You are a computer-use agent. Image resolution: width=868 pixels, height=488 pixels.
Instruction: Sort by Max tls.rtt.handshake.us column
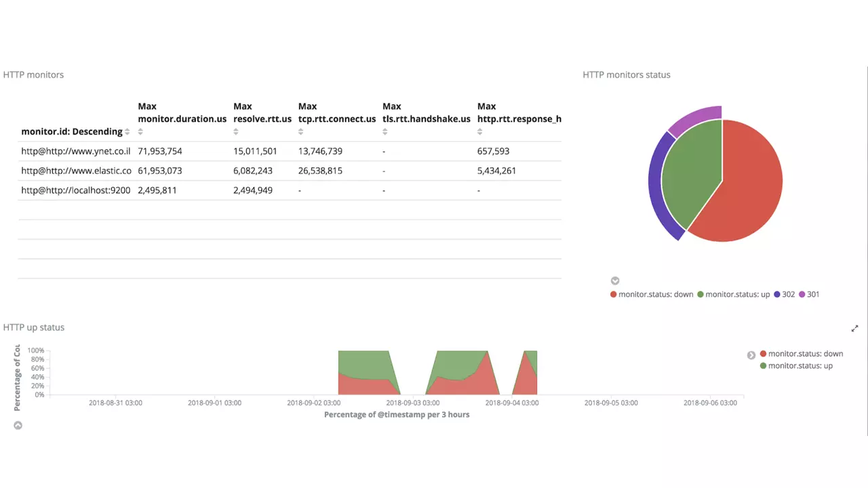tap(385, 132)
